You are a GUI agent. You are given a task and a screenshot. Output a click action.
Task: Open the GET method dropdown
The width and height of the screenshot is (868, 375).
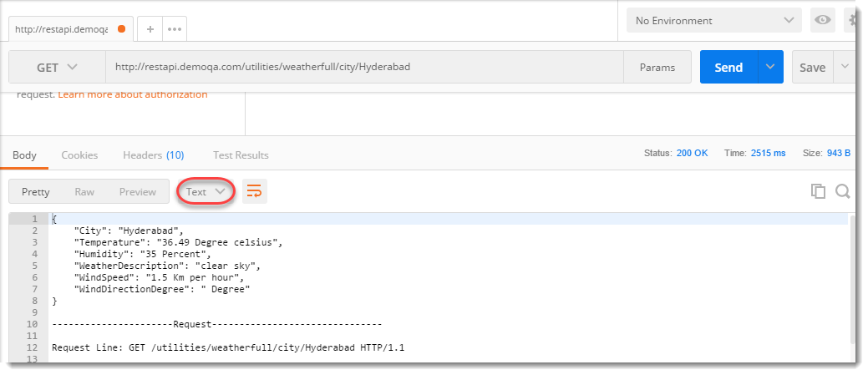pyautogui.click(x=57, y=68)
